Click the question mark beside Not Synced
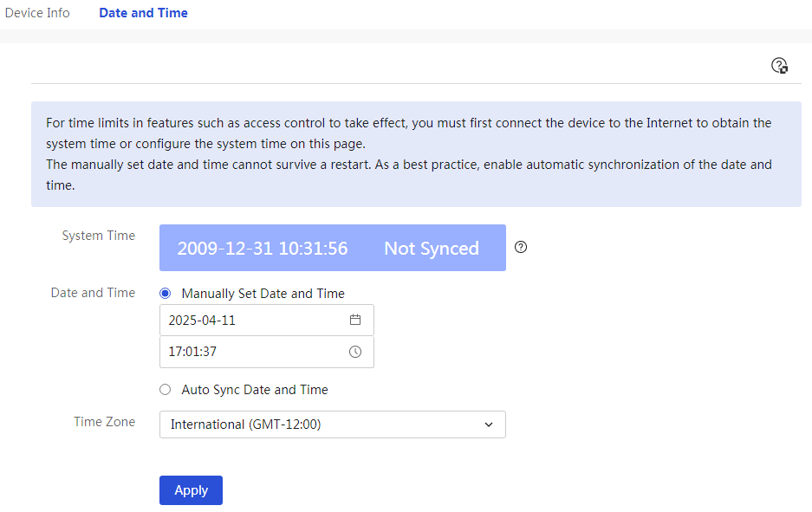812x512 pixels. point(521,247)
